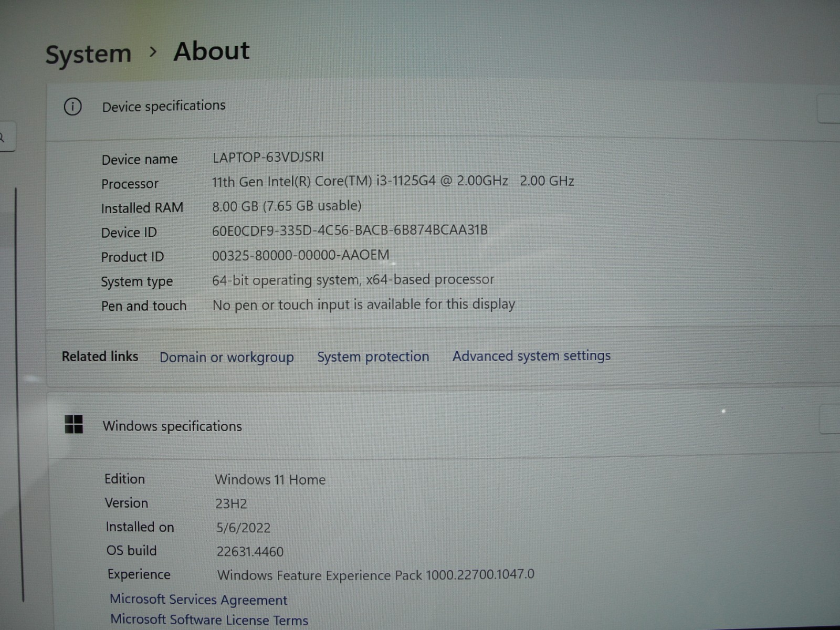Select installed on date 5/6/2022
840x630 pixels.
243,528
